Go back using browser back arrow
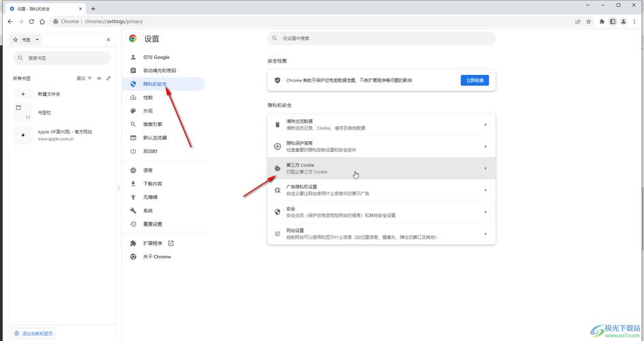644x341 pixels. (10, 21)
